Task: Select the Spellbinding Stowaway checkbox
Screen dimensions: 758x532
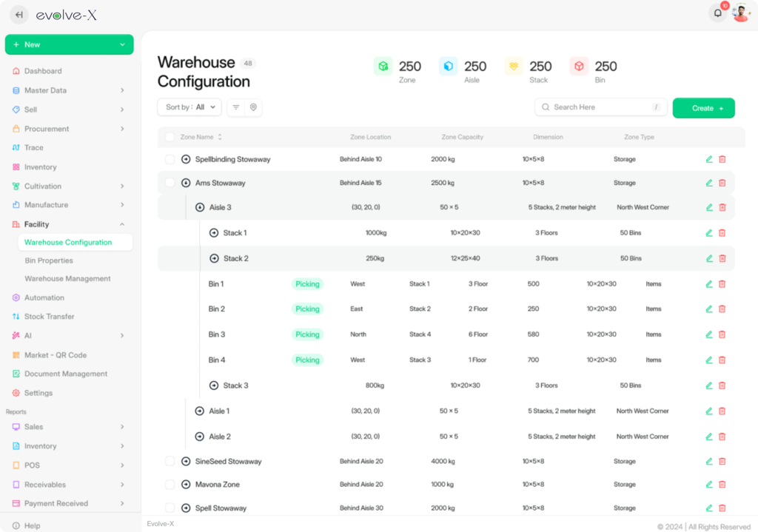Action: click(x=170, y=159)
